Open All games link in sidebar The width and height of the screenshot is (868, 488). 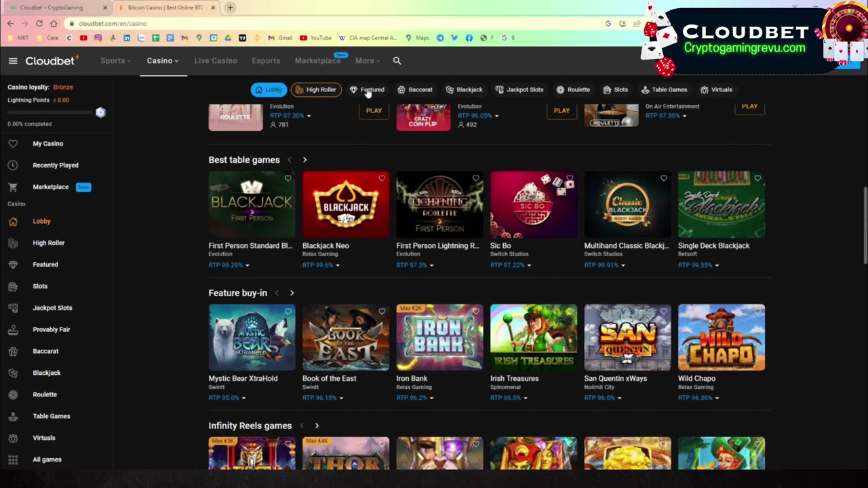pyautogui.click(x=47, y=460)
